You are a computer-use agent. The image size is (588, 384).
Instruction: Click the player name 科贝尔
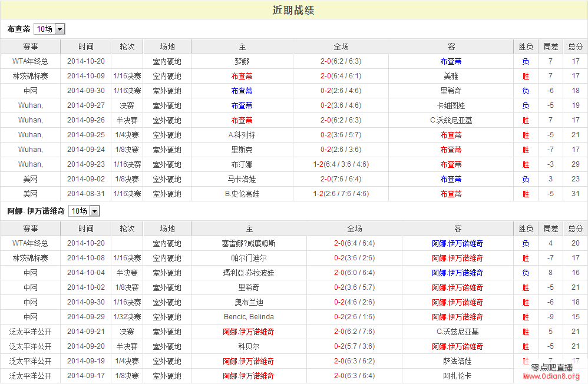click(249, 346)
